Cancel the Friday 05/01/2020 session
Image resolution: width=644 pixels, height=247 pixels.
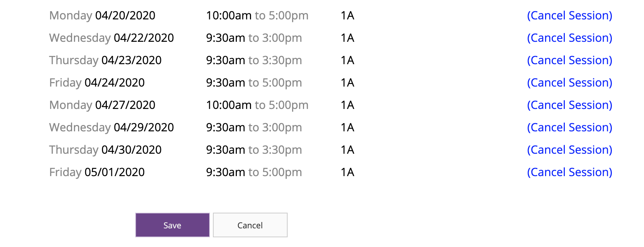point(570,172)
